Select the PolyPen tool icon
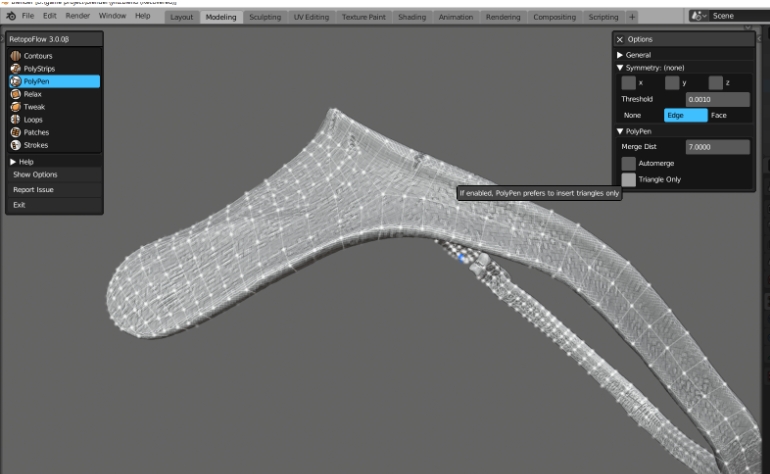 [16, 81]
